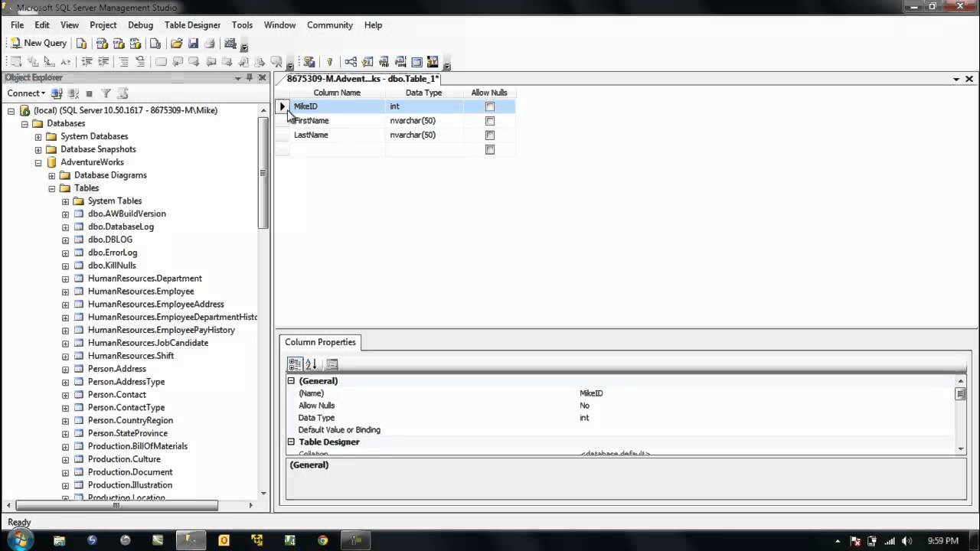Select the Production.Culture table
Image resolution: width=980 pixels, height=551 pixels.
124,459
